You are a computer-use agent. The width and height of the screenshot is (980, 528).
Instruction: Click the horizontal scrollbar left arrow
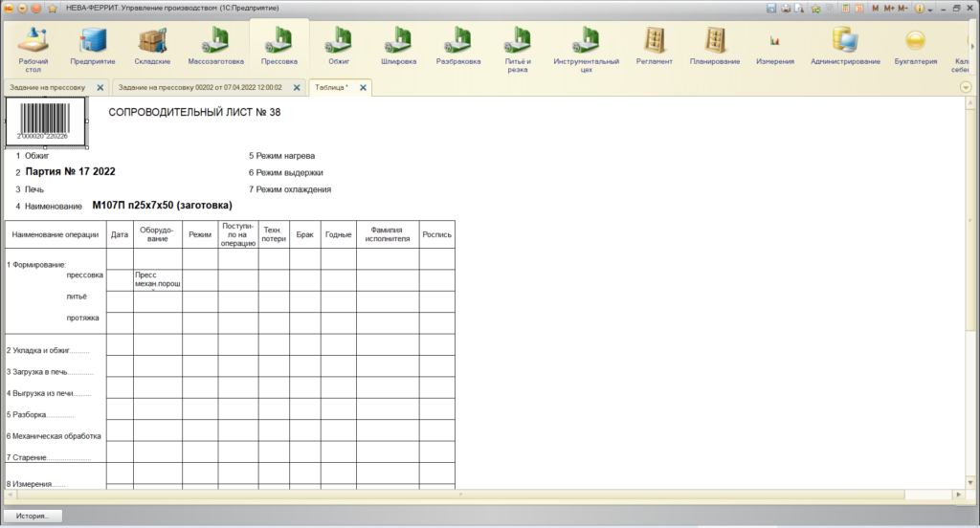tap(10, 495)
